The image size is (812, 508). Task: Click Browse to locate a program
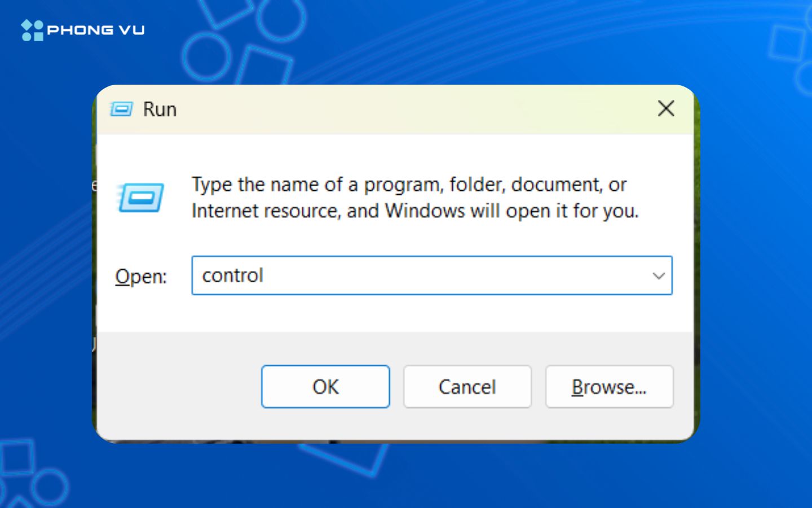[609, 387]
